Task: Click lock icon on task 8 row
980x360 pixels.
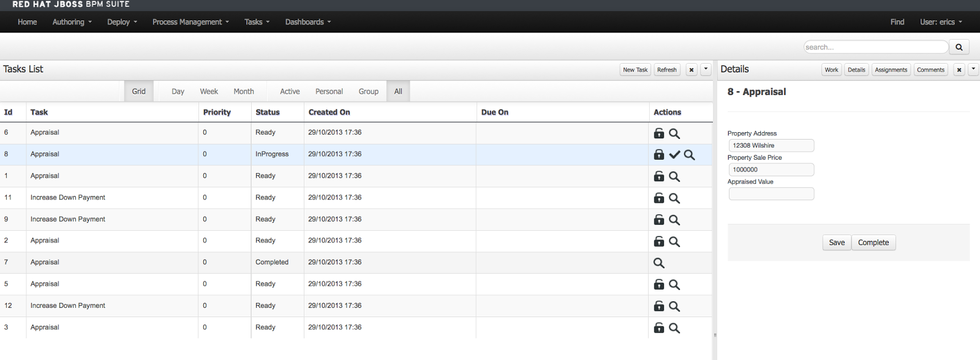Action: click(659, 155)
